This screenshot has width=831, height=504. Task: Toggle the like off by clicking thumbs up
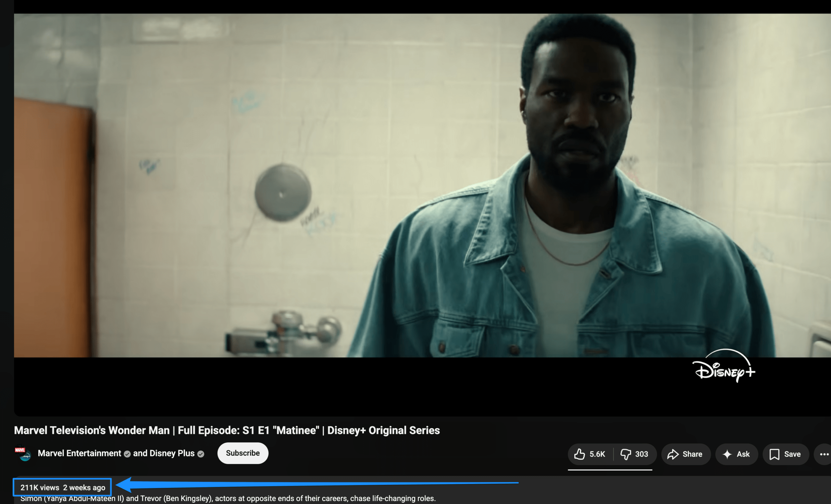coord(580,454)
